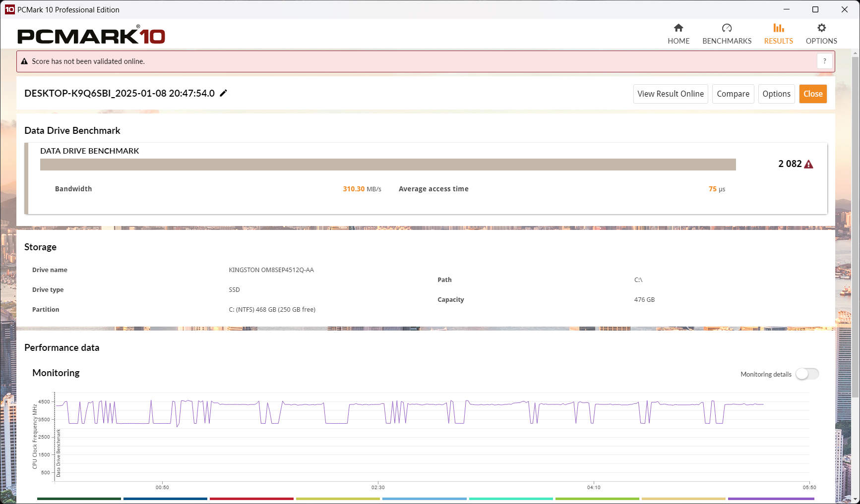The width and height of the screenshot is (860, 504).
Task: Click the View Result Online button
Action: [x=670, y=94]
